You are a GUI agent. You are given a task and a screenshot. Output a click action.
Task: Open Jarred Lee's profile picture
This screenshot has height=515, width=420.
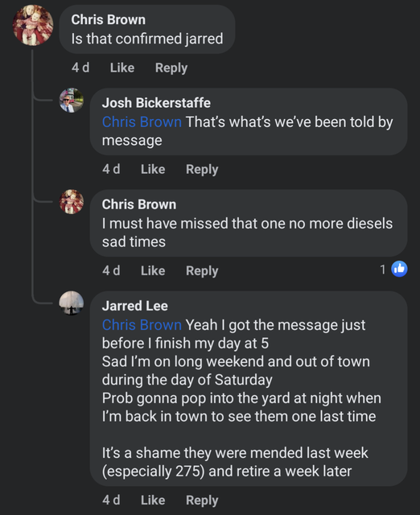pyautogui.click(x=72, y=303)
